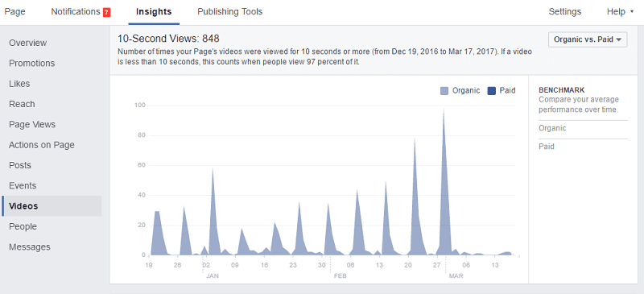Expand the Help menu arrow

(632, 12)
